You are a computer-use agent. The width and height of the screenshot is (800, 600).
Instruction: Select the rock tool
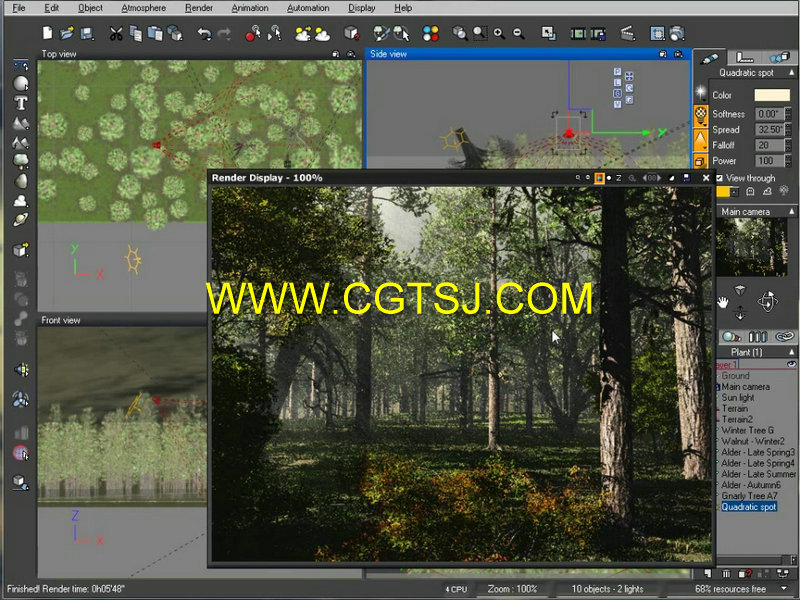(x=21, y=181)
